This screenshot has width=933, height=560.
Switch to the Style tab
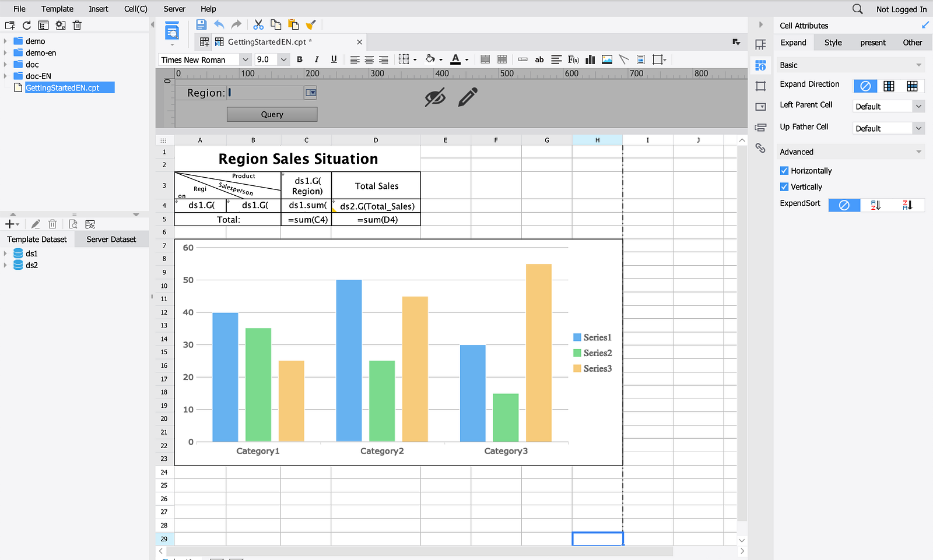[833, 43]
